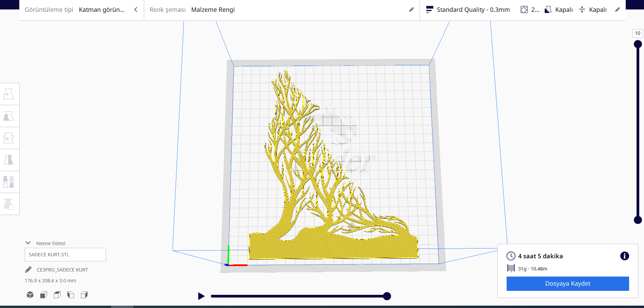Select the Move tool

pyautogui.click(x=9, y=94)
